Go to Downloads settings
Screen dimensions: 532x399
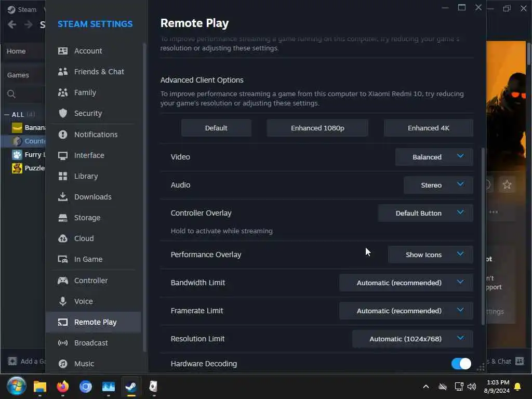(94, 197)
